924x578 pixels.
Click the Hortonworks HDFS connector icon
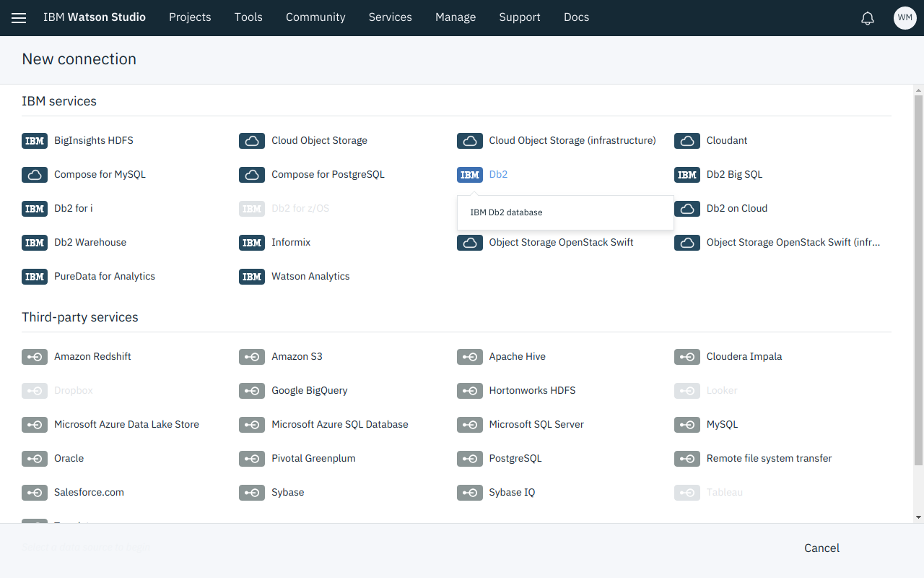click(x=470, y=391)
